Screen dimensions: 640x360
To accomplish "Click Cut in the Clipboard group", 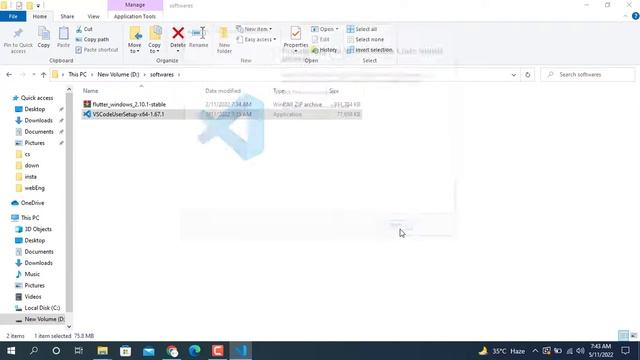I will pyautogui.click(x=84, y=29).
